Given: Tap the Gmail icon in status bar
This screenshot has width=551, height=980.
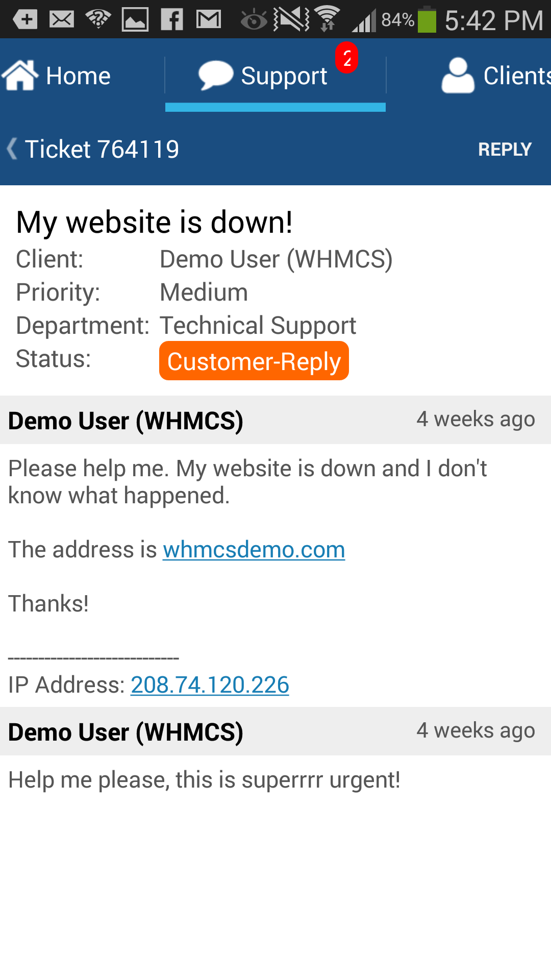Looking at the screenshot, I should (x=209, y=20).
